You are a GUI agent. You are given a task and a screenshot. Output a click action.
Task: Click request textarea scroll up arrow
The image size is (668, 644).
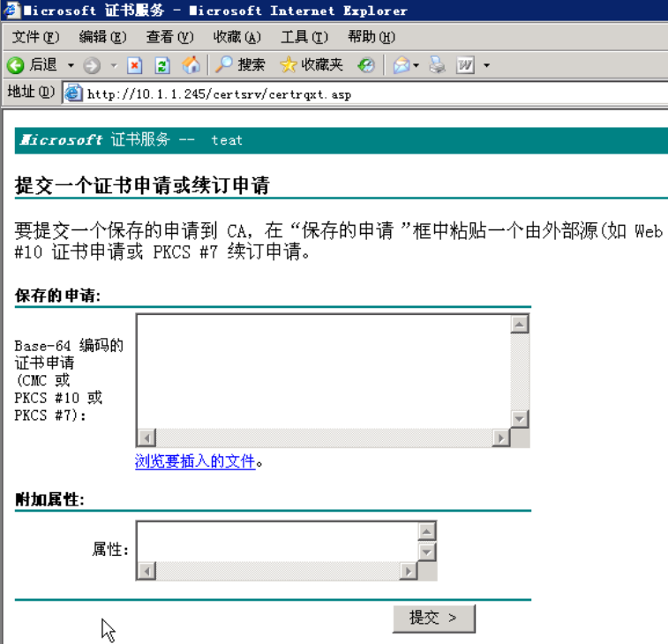pyautogui.click(x=520, y=325)
